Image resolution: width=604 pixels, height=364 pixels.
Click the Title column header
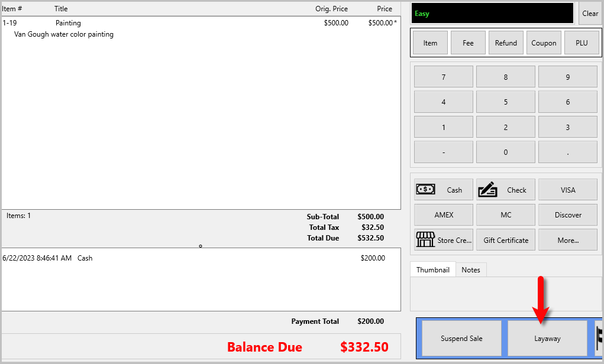(61, 8)
